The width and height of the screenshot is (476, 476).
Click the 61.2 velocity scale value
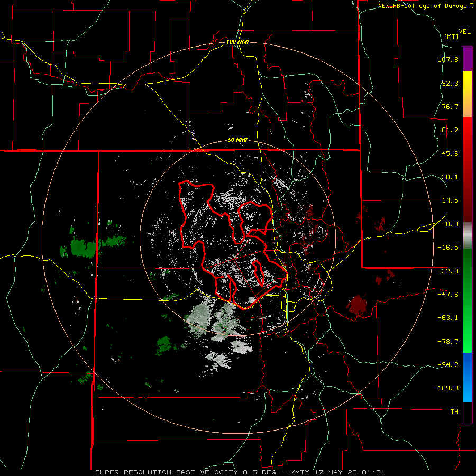(x=450, y=130)
